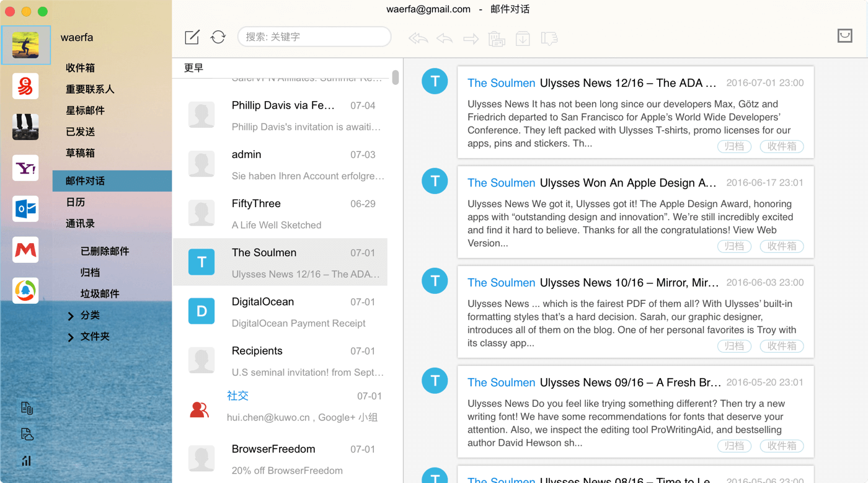Switch to the NetEase red account icon

[25, 86]
